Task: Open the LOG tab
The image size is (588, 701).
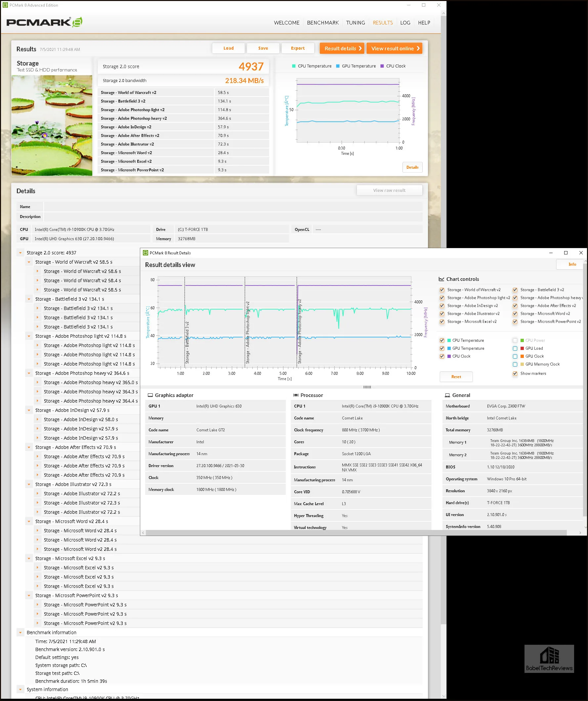Action: (405, 23)
